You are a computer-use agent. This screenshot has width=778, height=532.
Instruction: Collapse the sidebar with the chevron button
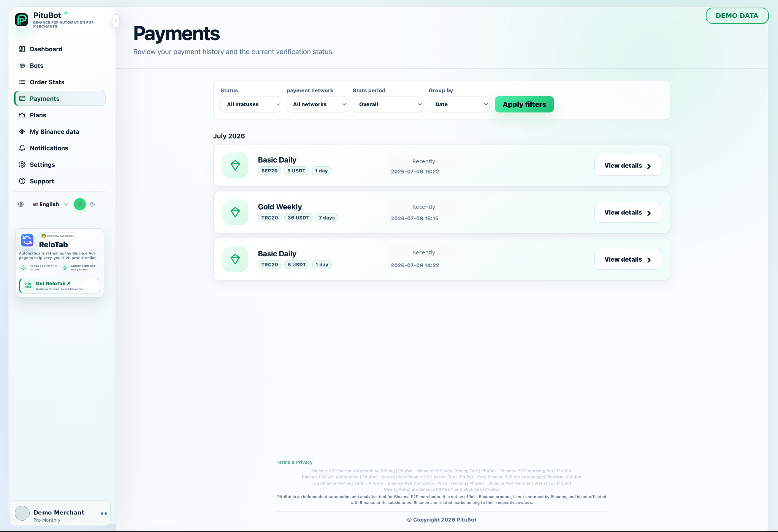[x=116, y=21]
